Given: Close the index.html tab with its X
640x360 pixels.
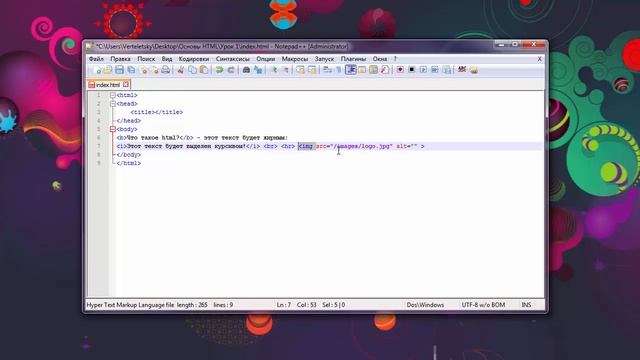Looking at the screenshot, I should [126, 84].
